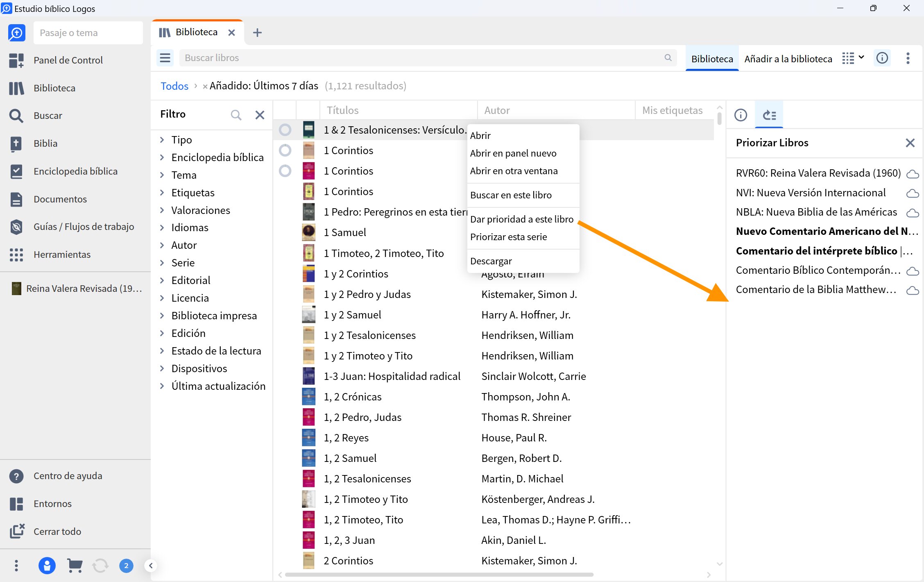The width and height of the screenshot is (924, 582).
Task: Remove the Añadido: Últimos 7 días filter
Action: click(205, 86)
